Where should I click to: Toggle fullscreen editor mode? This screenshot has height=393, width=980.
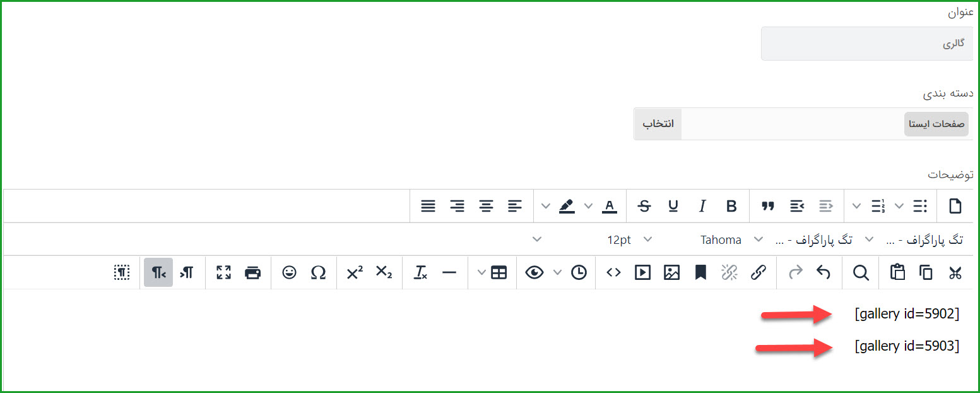point(223,272)
